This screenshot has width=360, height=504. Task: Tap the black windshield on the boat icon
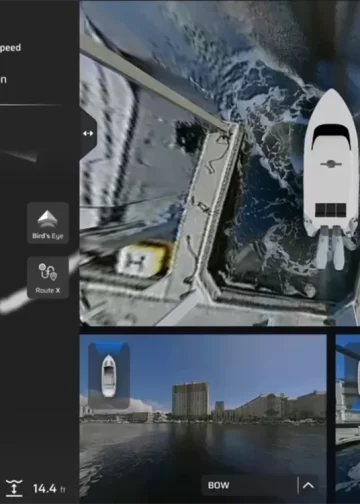tap(331, 133)
